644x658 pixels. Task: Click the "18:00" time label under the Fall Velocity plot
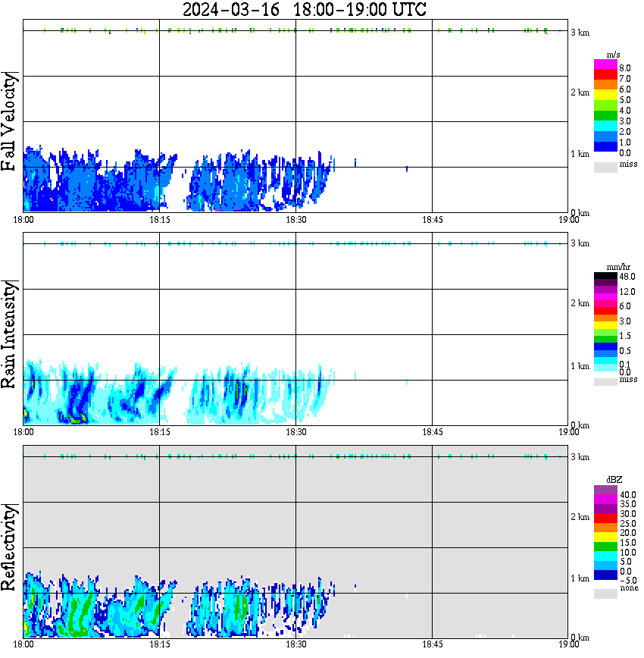pos(23,220)
